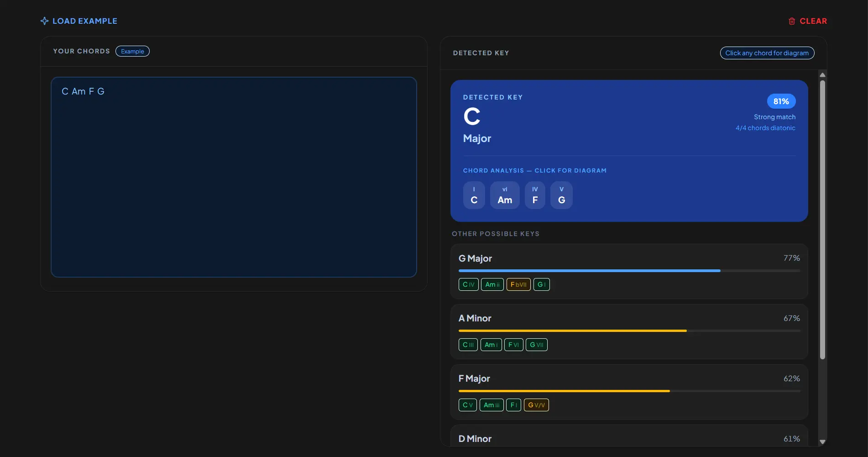This screenshot has width=868, height=457.
Task: Click the Am ii chip under G Major
Action: pyautogui.click(x=492, y=284)
